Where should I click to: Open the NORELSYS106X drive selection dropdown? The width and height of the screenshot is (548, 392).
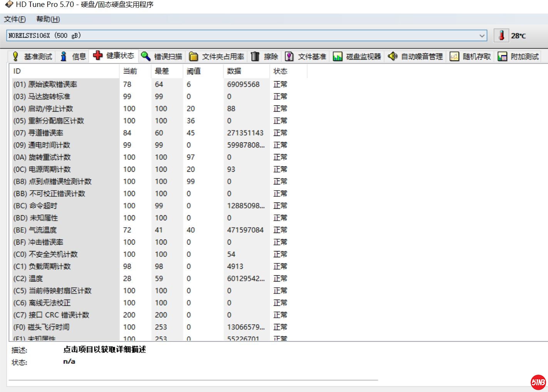[x=482, y=36]
